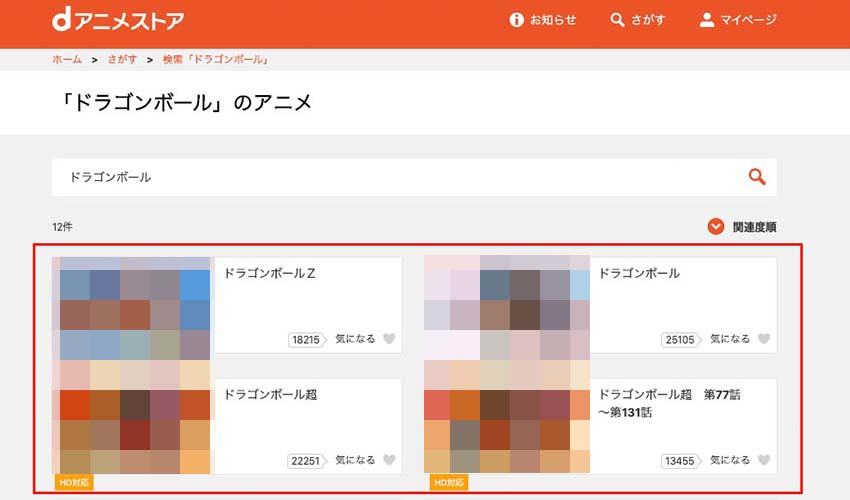Open the thumbnail beside 第77話～第131話
This screenshot has width=850, height=500.
tap(507, 424)
